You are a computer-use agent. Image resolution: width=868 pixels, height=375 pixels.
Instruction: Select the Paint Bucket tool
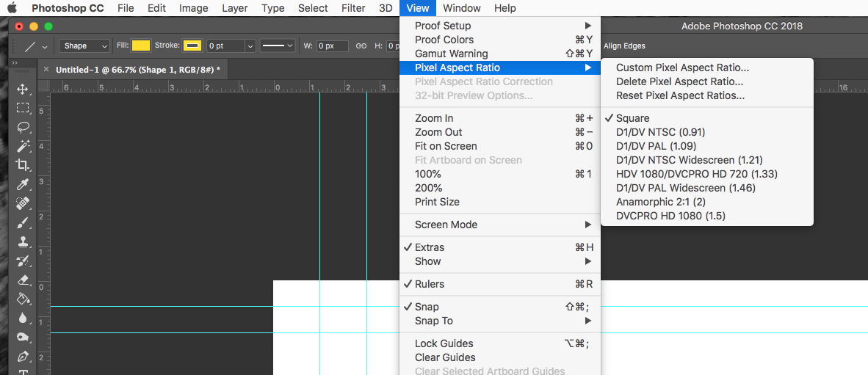coord(23,299)
